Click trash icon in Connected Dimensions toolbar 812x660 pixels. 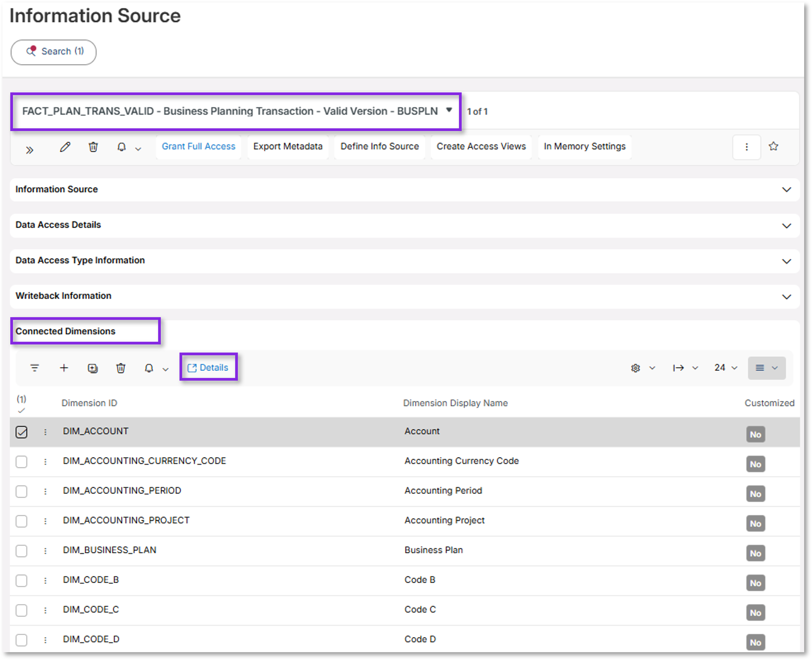pos(121,368)
